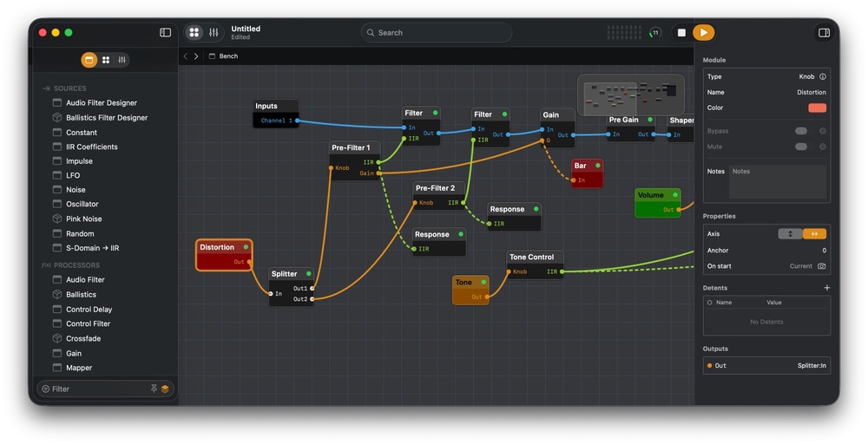Click the orange layers icon near Filter
The image size is (868, 444).
coord(165,389)
